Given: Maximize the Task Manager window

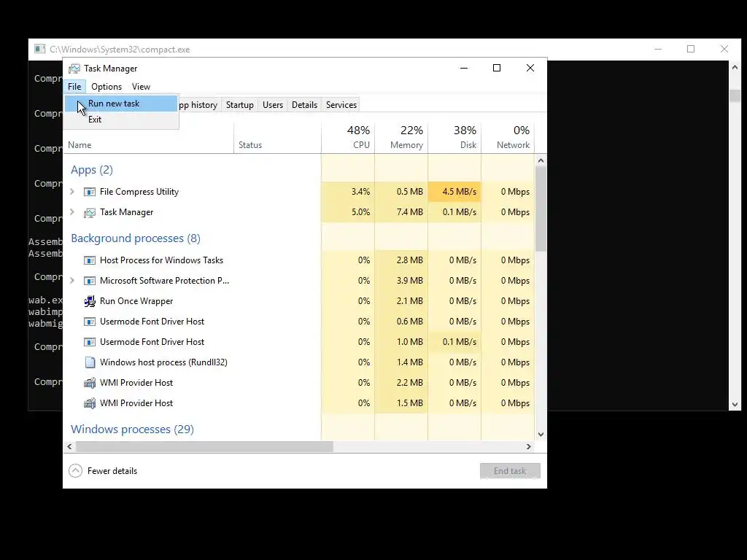Looking at the screenshot, I should pyautogui.click(x=497, y=68).
